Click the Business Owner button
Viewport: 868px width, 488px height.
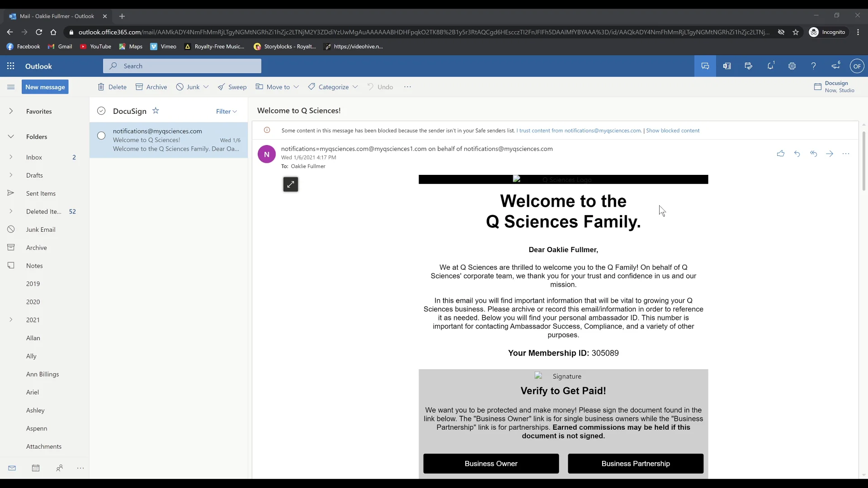491,464
